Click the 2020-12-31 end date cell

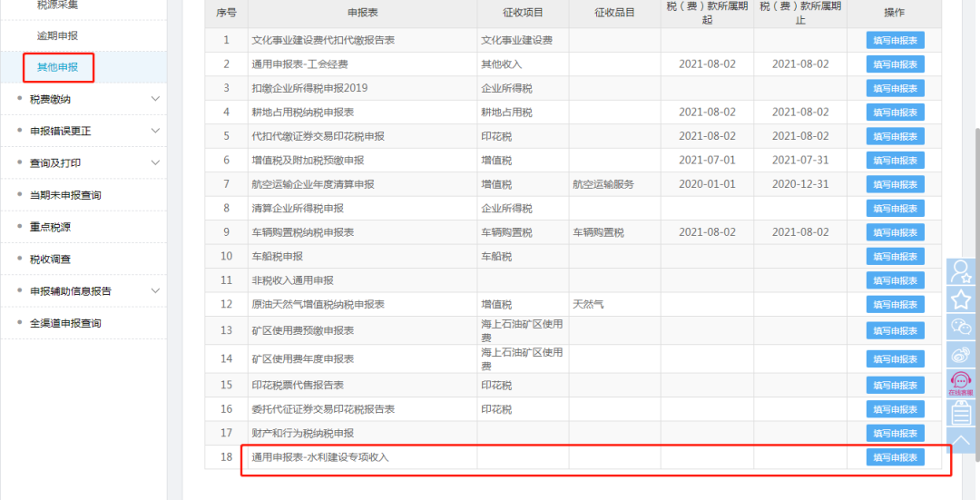[x=800, y=184]
